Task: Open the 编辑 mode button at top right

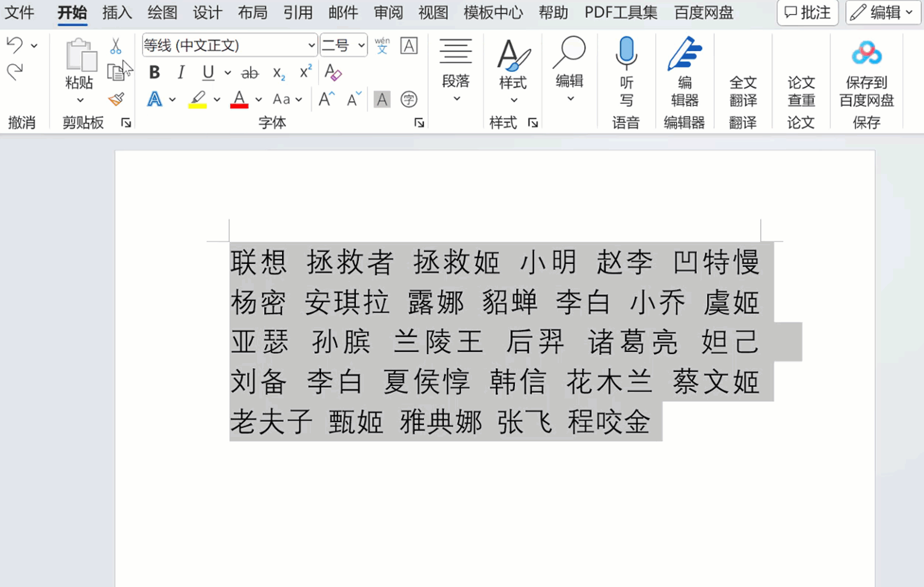Action: (x=881, y=12)
